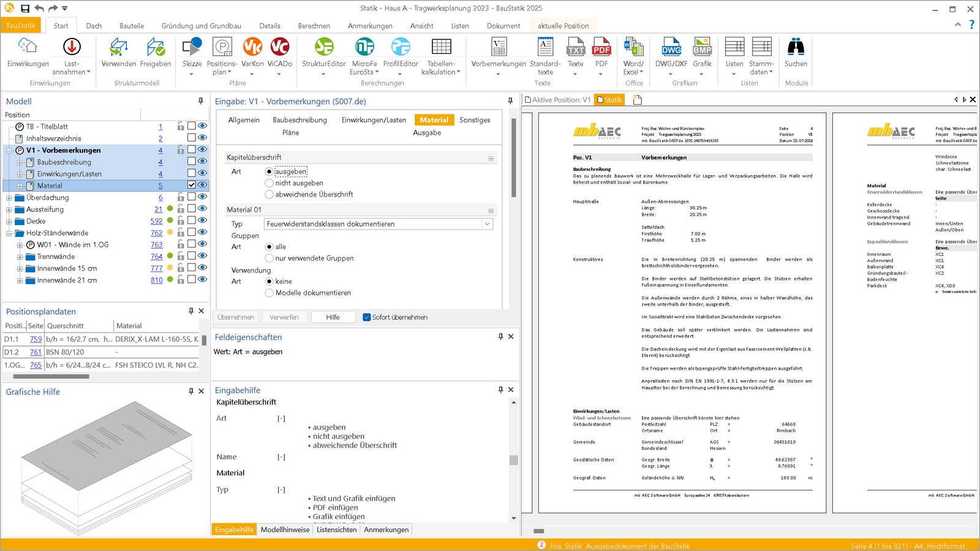This screenshot has width=980, height=551.
Task: Toggle eye visibility for Überdachung row
Action: tap(203, 197)
